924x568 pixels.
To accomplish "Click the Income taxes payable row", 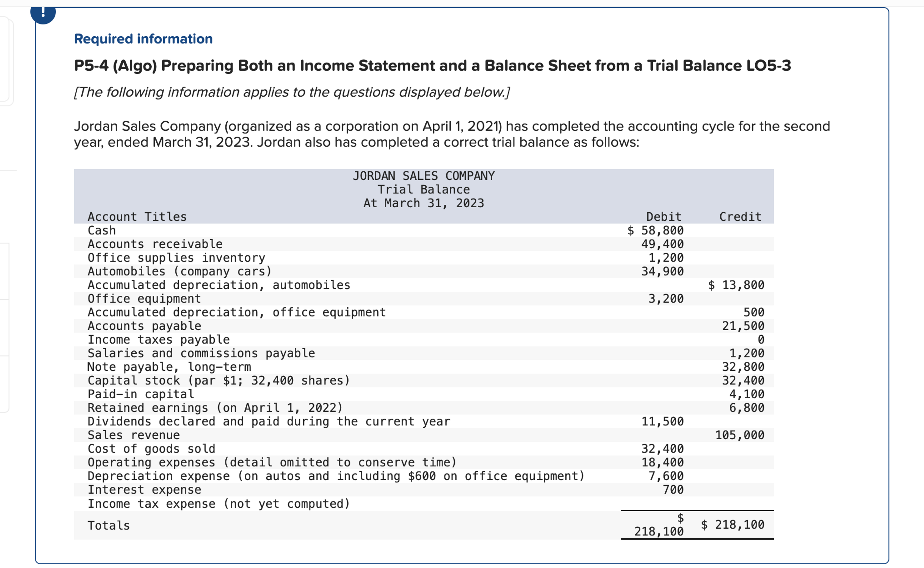I will [158, 340].
